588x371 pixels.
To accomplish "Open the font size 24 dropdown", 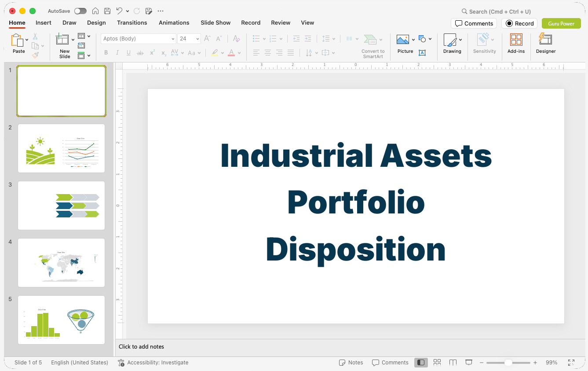I will click(x=189, y=39).
